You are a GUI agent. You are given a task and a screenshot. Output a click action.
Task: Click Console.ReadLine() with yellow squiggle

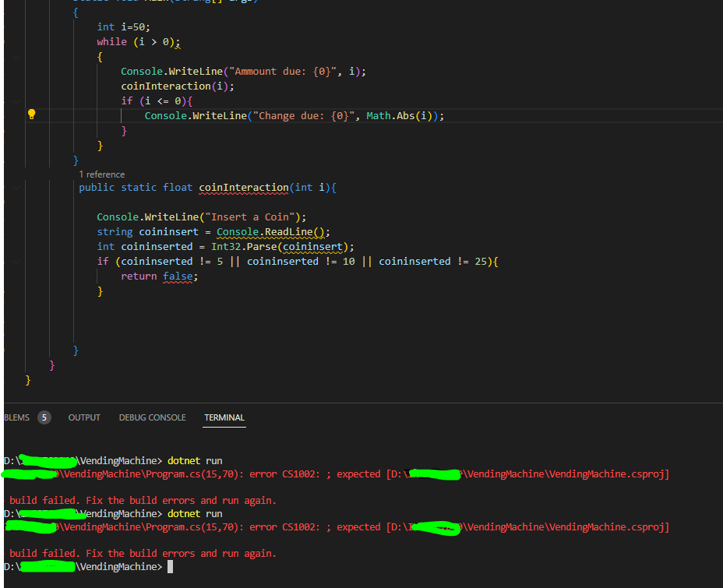point(270,232)
